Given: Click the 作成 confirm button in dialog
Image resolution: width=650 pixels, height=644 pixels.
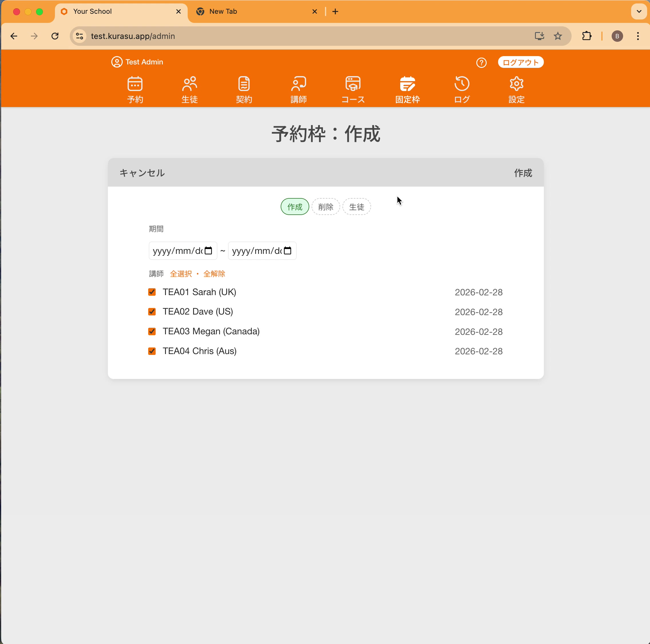Looking at the screenshot, I should tap(523, 173).
